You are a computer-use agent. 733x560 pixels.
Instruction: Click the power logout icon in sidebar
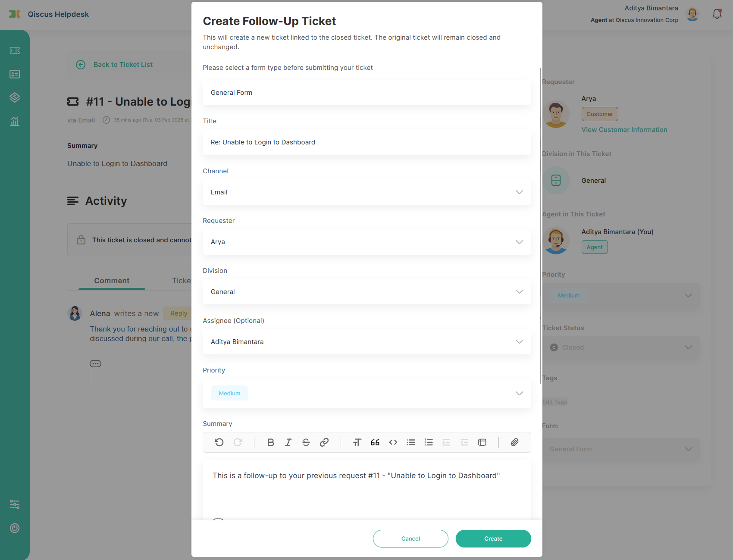coord(15,528)
